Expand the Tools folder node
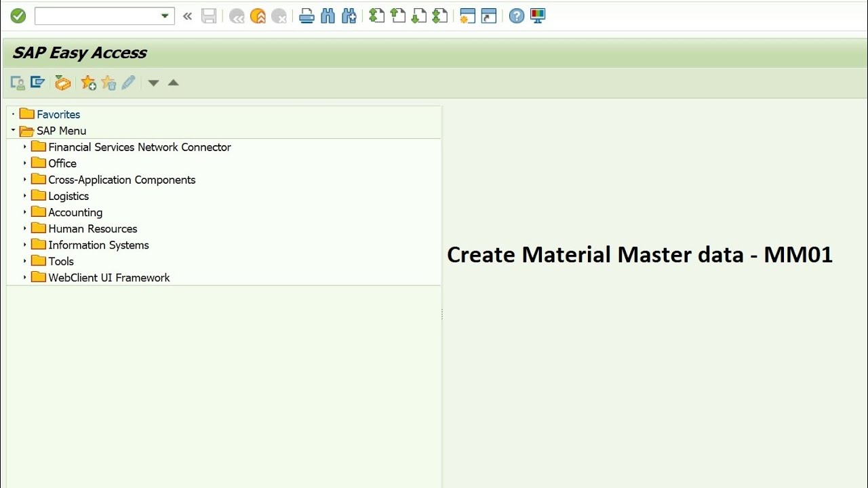 [x=25, y=260]
